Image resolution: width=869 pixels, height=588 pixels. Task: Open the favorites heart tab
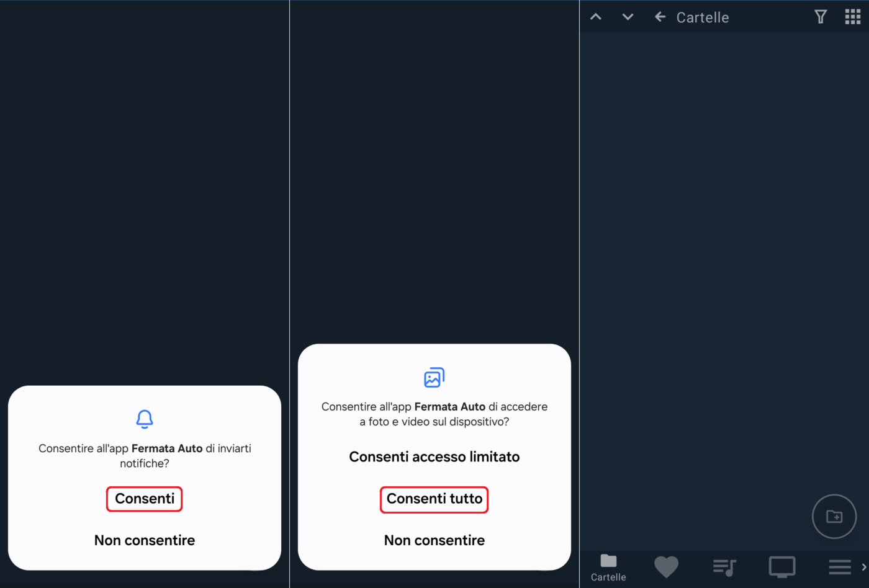coord(666,567)
